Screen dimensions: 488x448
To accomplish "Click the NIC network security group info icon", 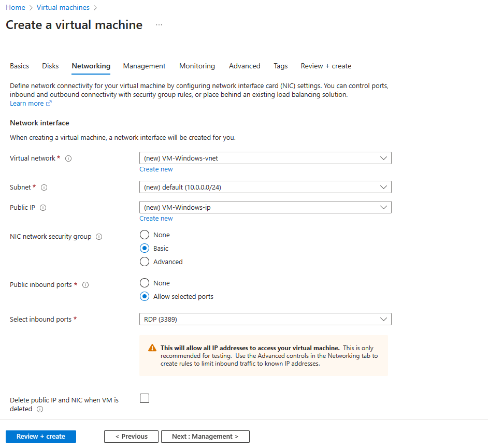I will (x=98, y=236).
